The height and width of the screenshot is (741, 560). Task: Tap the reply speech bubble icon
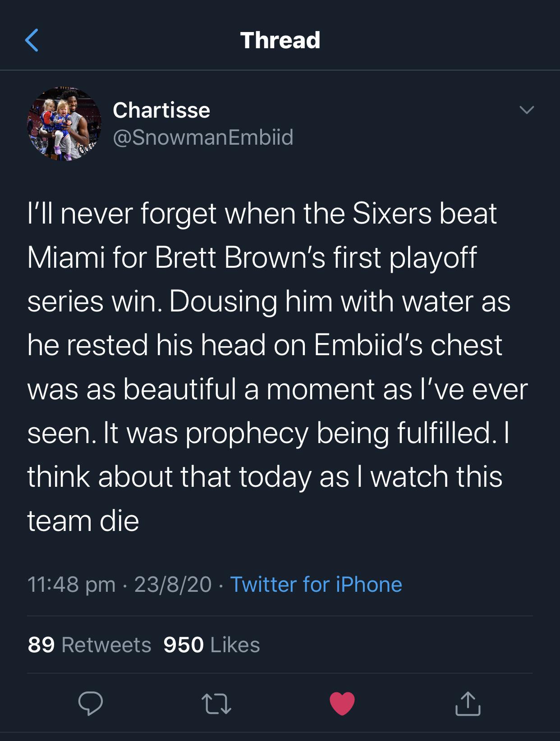pos(90,703)
